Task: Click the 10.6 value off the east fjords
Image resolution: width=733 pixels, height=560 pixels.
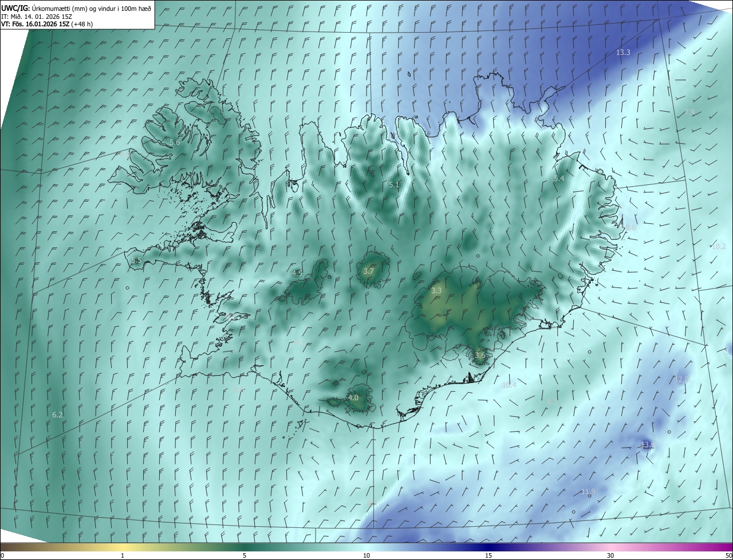Action: (628, 228)
